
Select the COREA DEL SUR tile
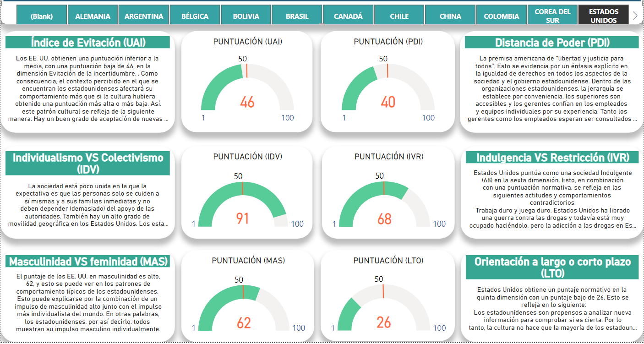coord(552,16)
